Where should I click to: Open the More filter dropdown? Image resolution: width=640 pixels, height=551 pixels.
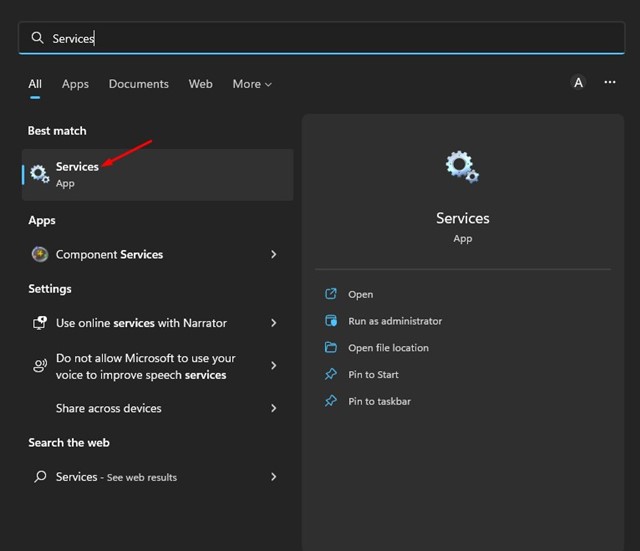[x=252, y=84]
